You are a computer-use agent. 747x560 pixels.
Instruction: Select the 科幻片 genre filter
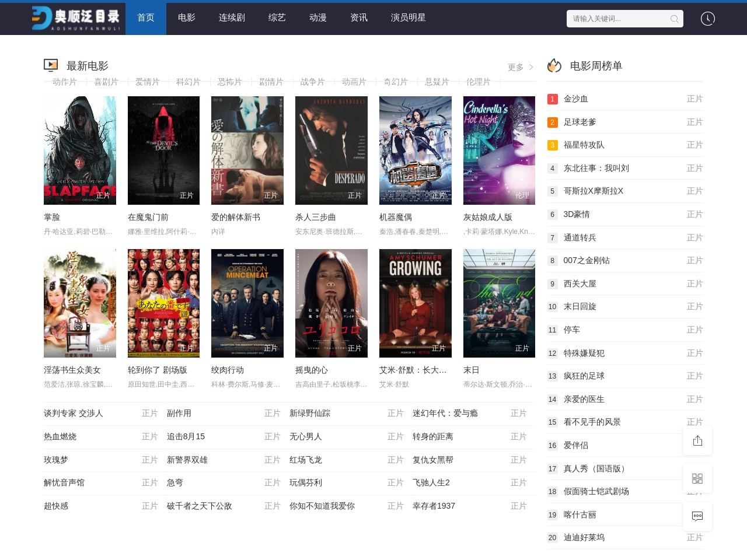(x=188, y=82)
